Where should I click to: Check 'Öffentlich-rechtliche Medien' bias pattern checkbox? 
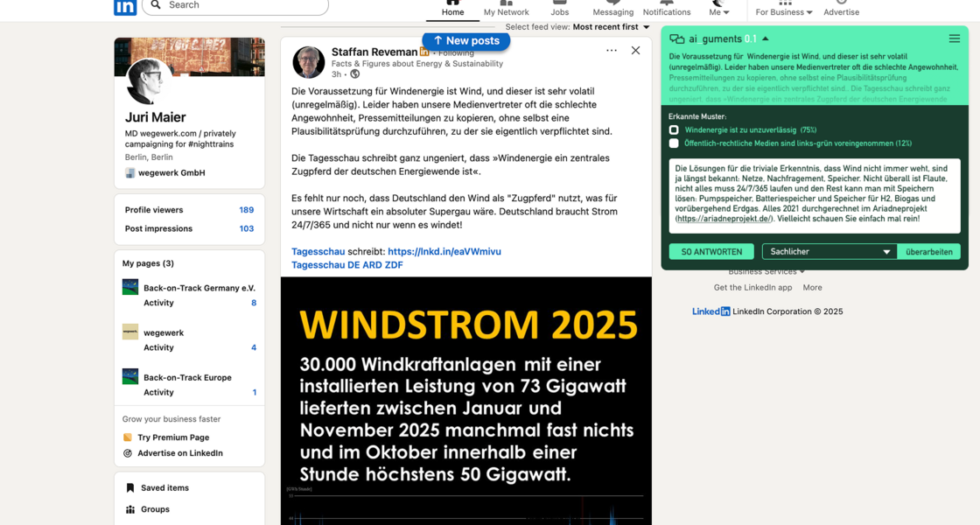(674, 143)
